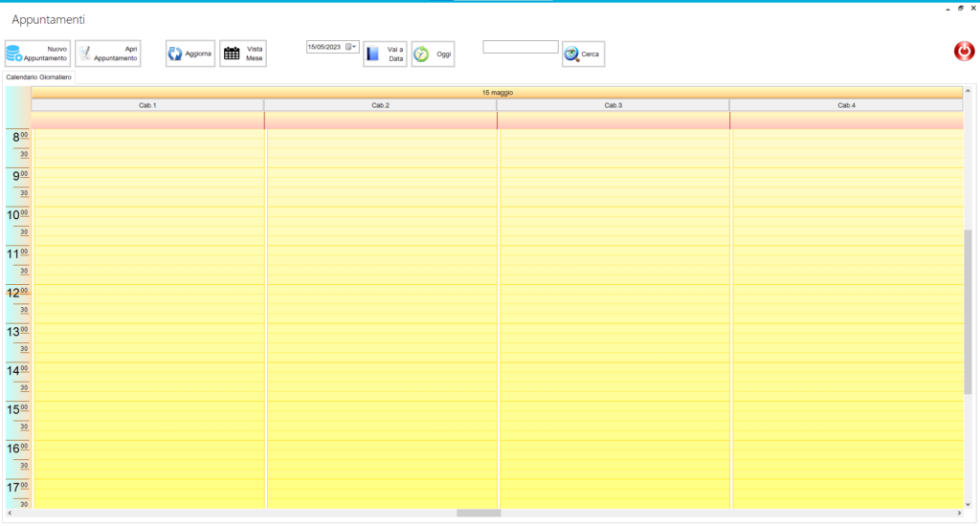Jump to today with Oggi
The height and width of the screenshot is (526, 980).
433,54
